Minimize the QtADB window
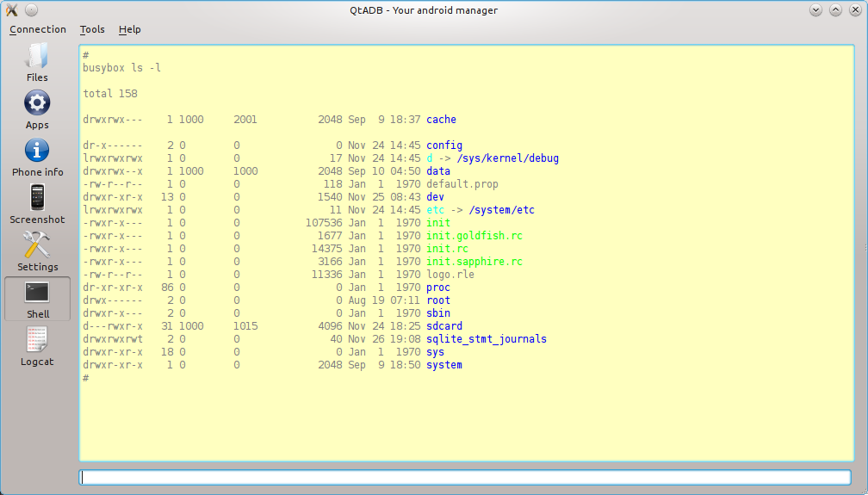 pyautogui.click(x=815, y=10)
